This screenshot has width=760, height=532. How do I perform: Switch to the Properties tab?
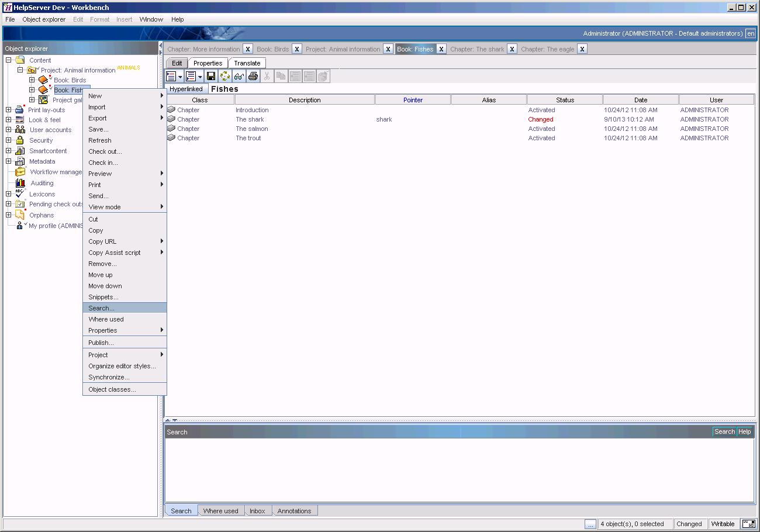click(x=208, y=63)
